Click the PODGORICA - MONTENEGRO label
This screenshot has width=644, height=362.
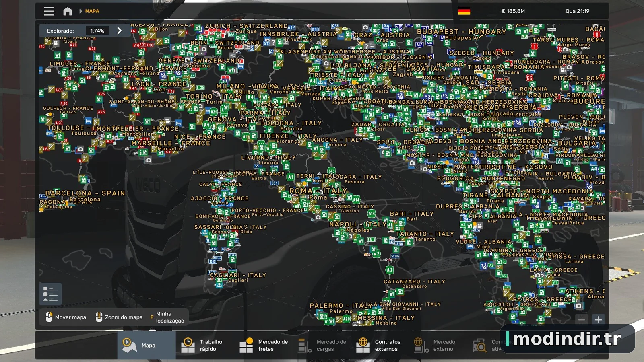tap(481, 178)
